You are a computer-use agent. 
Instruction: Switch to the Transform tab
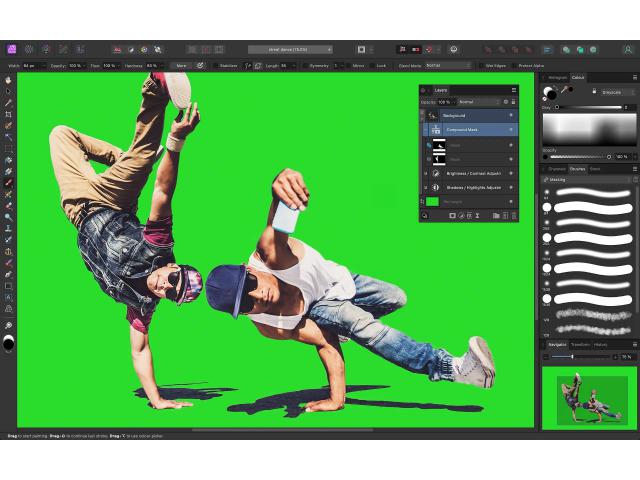coord(581,344)
